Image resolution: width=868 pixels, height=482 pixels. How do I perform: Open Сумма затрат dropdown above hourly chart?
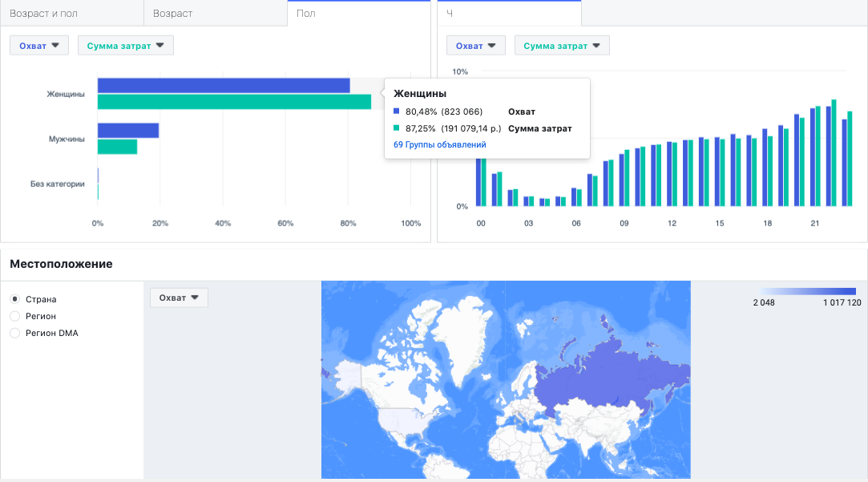coord(562,46)
